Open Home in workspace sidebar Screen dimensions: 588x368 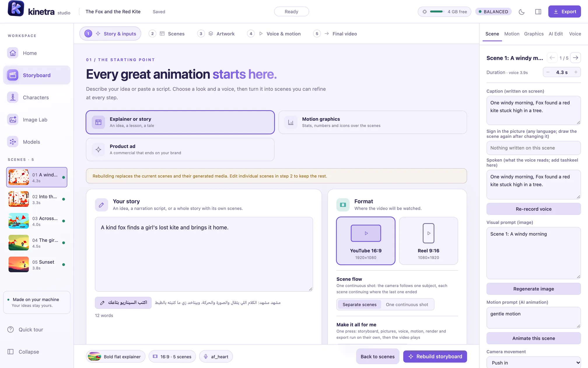point(37,53)
